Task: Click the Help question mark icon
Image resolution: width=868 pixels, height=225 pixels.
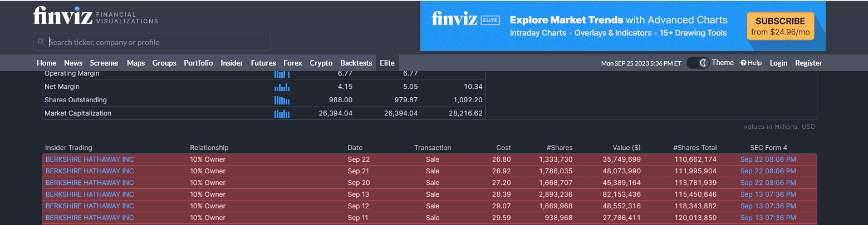Action: pos(743,63)
